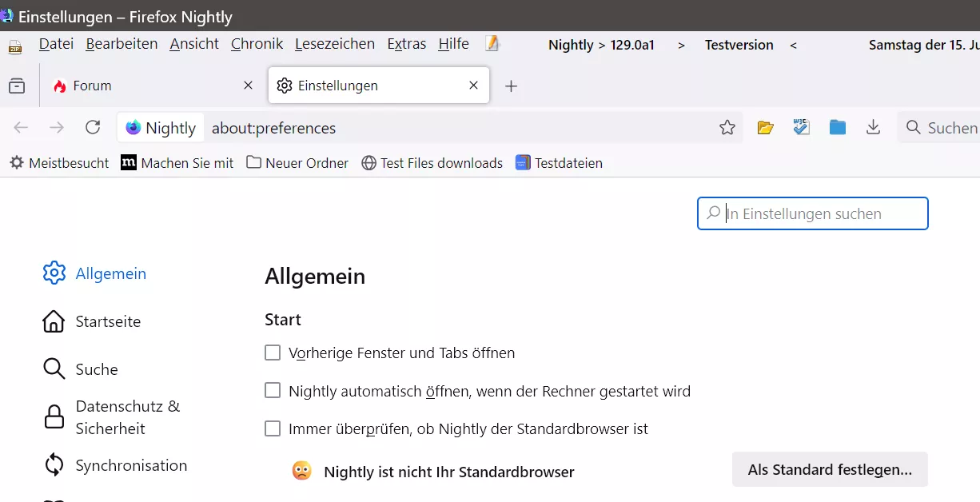Click the ZIP icon left of Datei
The height and width of the screenshot is (502, 980).
click(x=15, y=46)
